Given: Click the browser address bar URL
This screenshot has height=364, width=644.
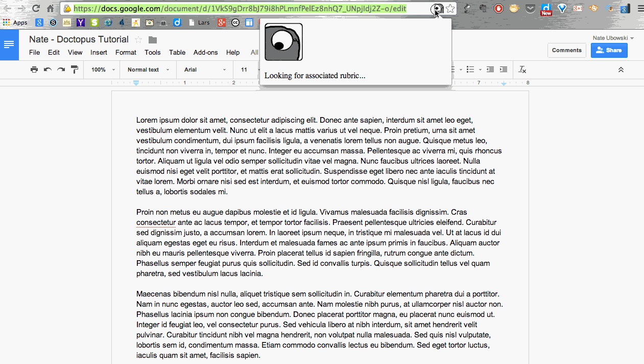Looking at the screenshot, I should point(240,9).
